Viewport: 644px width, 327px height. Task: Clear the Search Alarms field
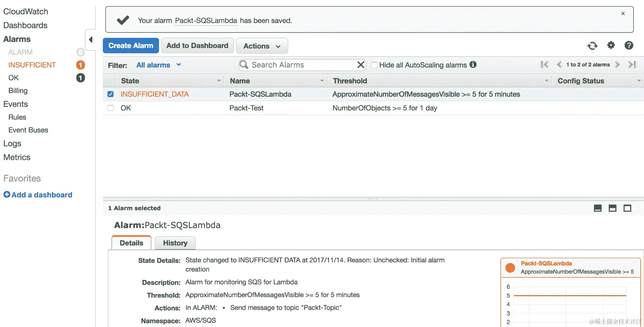[361, 65]
